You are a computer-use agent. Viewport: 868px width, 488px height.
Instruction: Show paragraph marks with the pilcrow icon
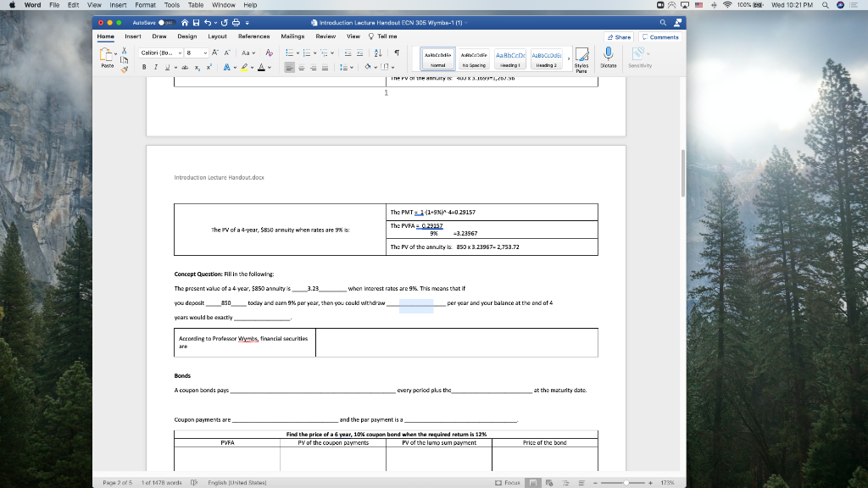click(x=397, y=52)
